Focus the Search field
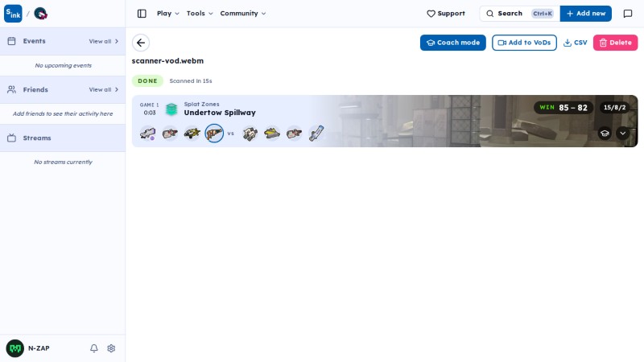Screen dimensions: 644x362 click(x=519, y=14)
